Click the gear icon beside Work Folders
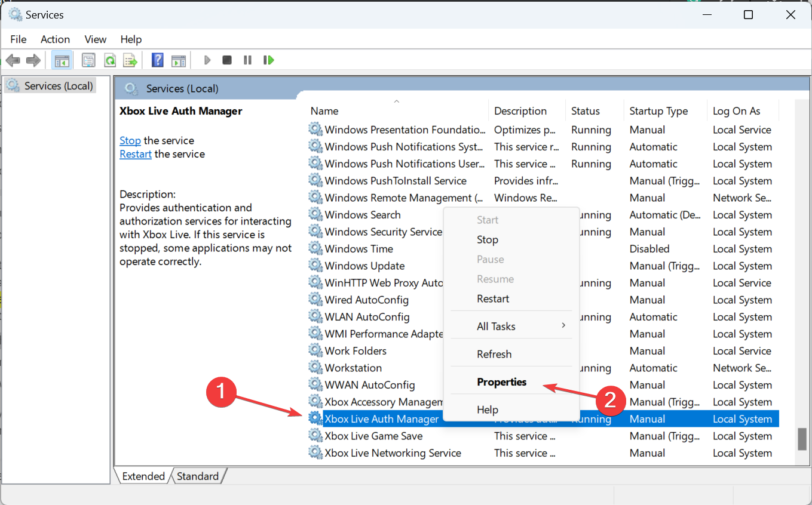The width and height of the screenshot is (812, 505). coord(315,350)
